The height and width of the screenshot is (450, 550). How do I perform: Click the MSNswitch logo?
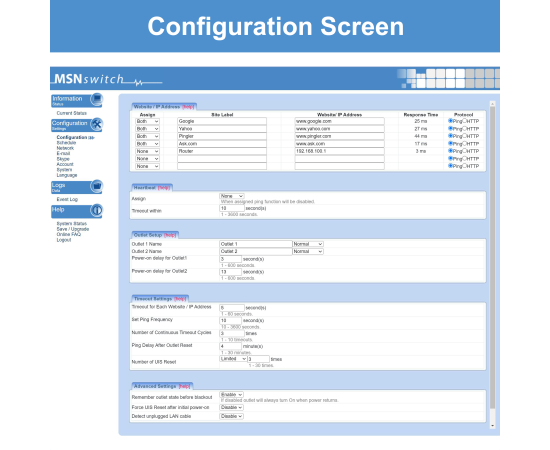pos(108,79)
